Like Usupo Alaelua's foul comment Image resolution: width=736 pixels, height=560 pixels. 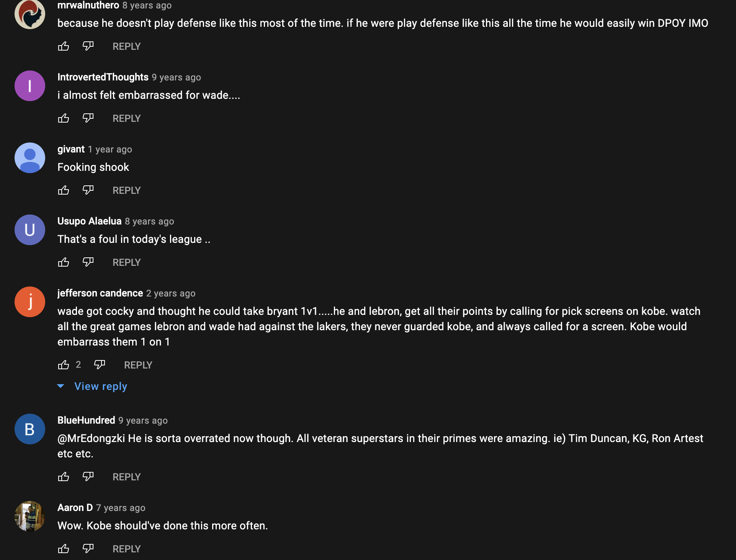pos(64,262)
